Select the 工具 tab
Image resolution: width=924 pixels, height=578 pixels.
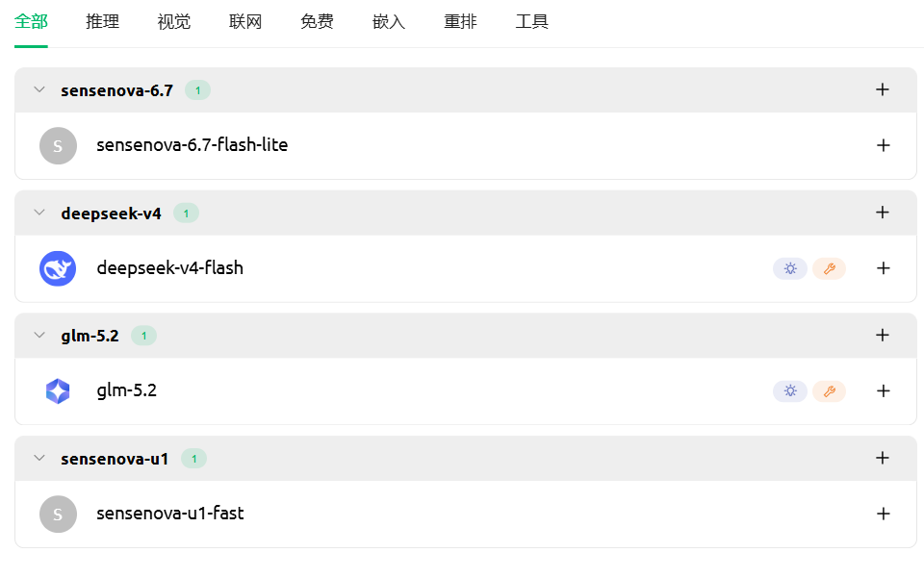(532, 22)
